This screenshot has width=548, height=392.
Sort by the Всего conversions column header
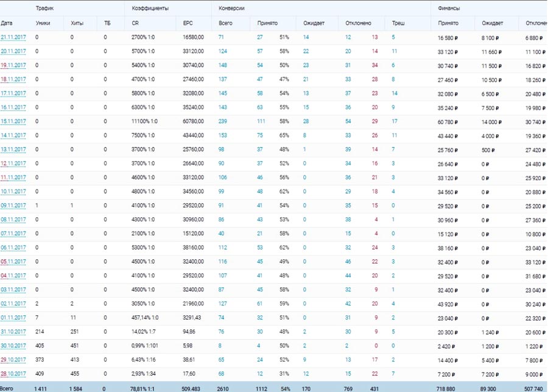[225, 23]
